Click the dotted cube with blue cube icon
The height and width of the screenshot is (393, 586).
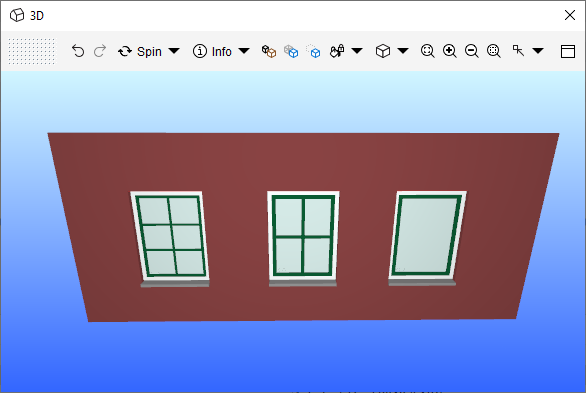(313, 51)
